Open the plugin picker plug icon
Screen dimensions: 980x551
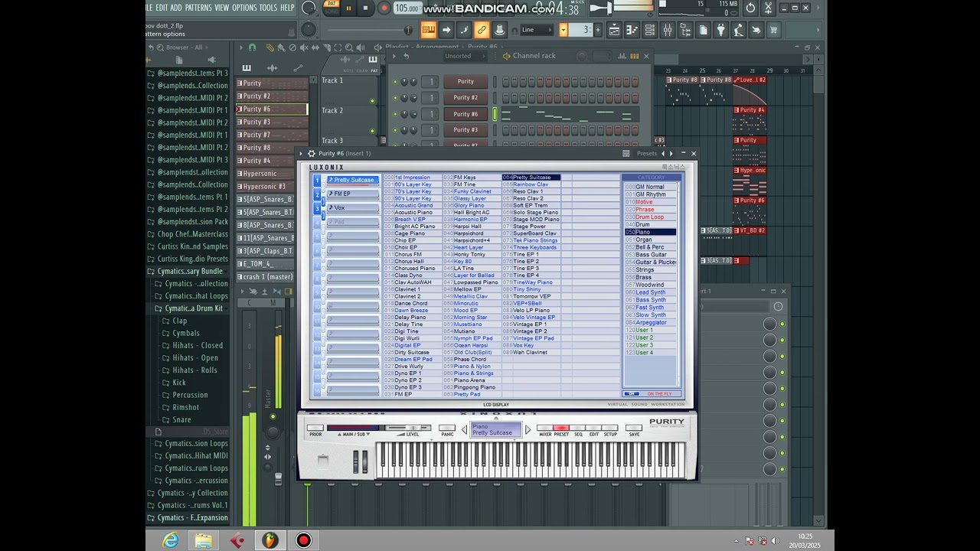(x=720, y=30)
